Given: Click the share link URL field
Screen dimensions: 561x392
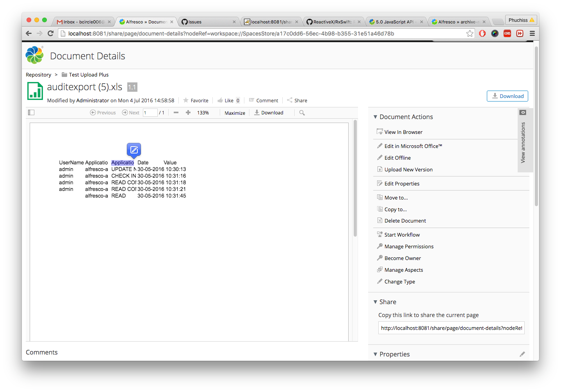Looking at the screenshot, I should [x=451, y=328].
